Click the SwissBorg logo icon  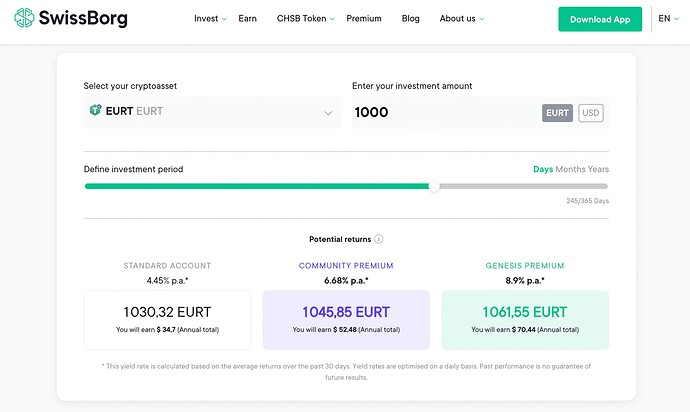24,18
